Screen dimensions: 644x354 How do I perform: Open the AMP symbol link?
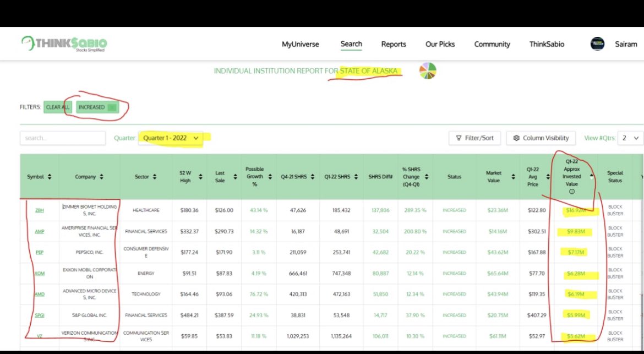[40, 232]
